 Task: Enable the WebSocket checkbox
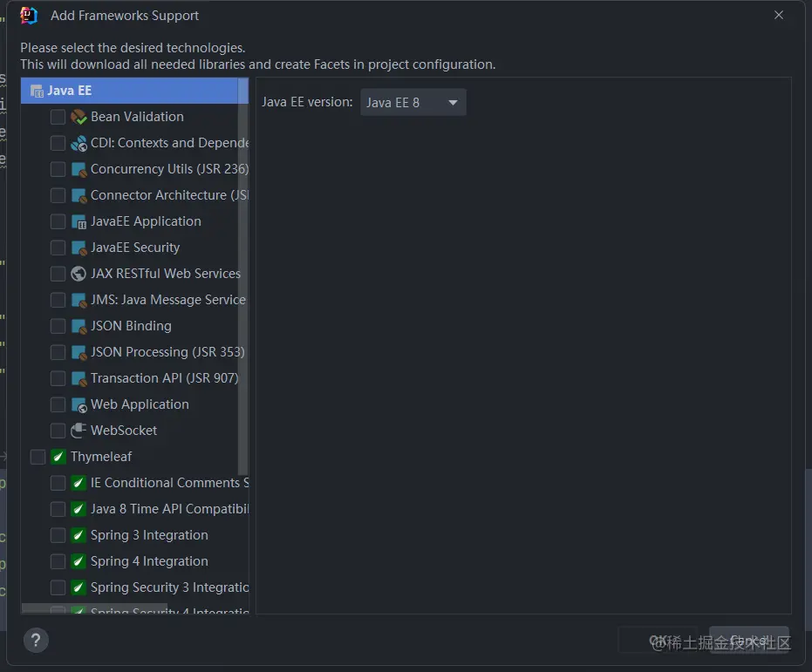(58, 431)
